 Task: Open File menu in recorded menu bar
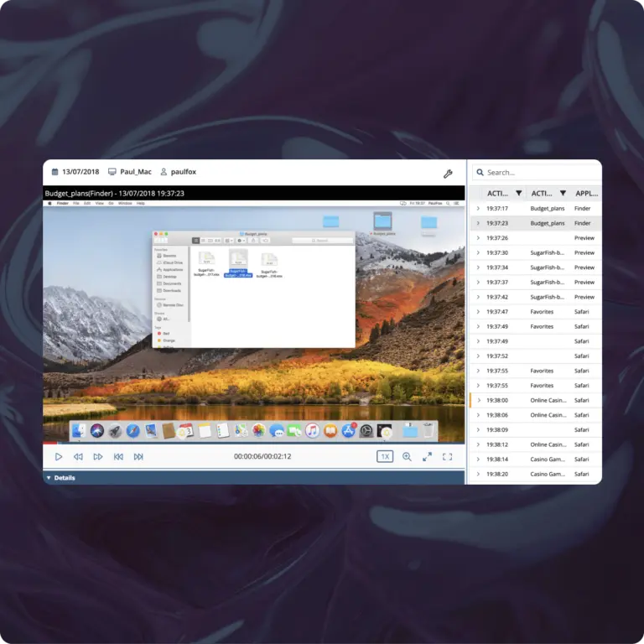tap(76, 203)
